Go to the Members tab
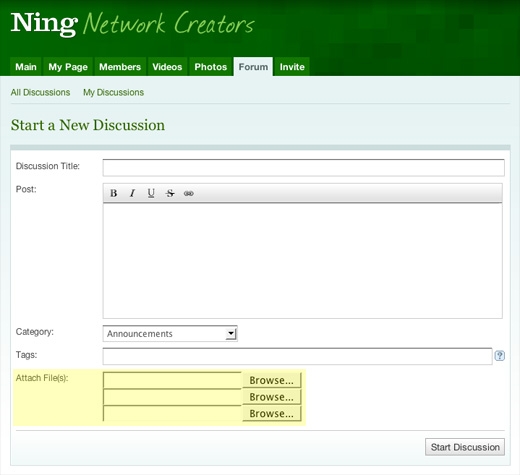 point(120,67)
